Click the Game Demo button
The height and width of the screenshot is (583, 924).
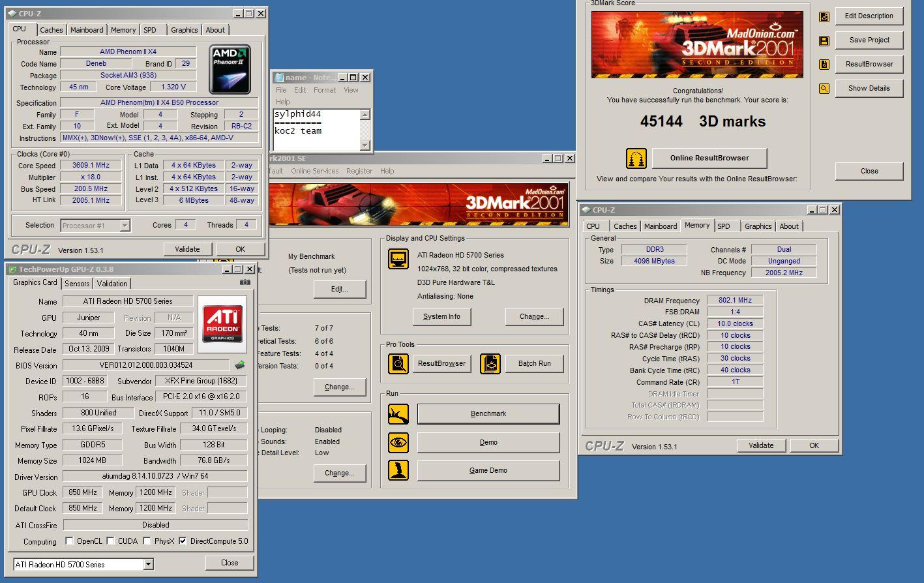(x=488, y=470)
